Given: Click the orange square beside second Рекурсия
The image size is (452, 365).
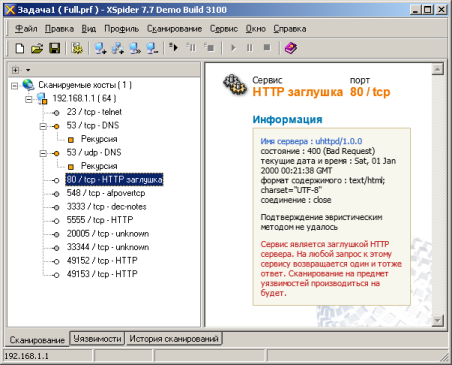Looking at the screenshot, I should pos(71,166).
